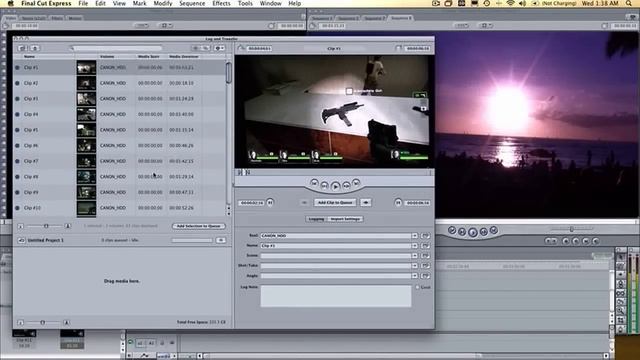Open the Scene field dropdown arrow
This screenshot has width=640, height=360.
coord(414,256)
